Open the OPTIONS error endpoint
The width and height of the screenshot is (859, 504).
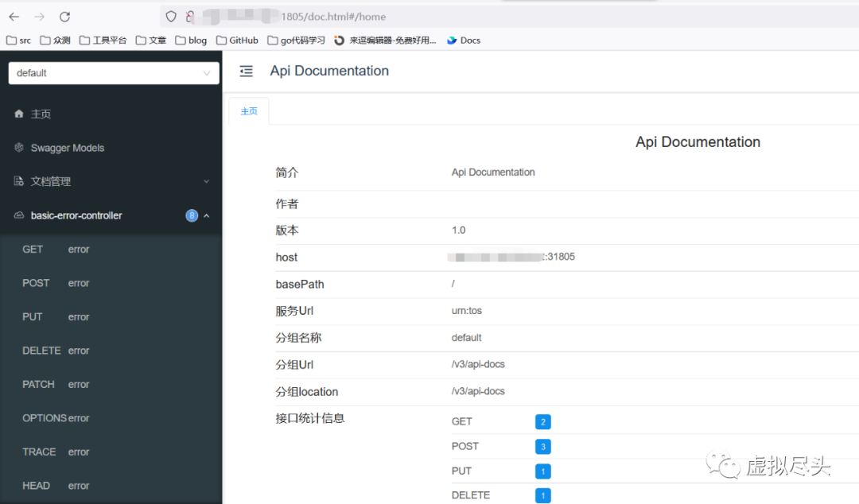[111, 418]
